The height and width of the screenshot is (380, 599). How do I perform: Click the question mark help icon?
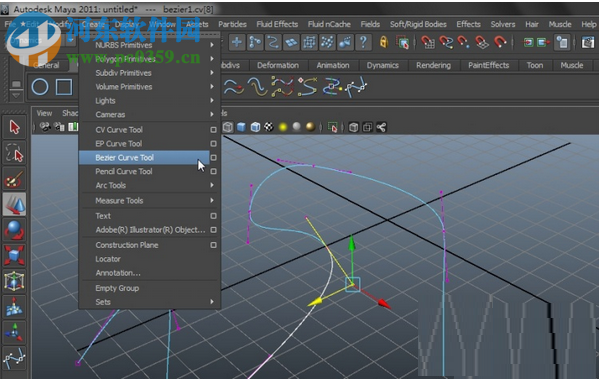click(x=364, y=42)
